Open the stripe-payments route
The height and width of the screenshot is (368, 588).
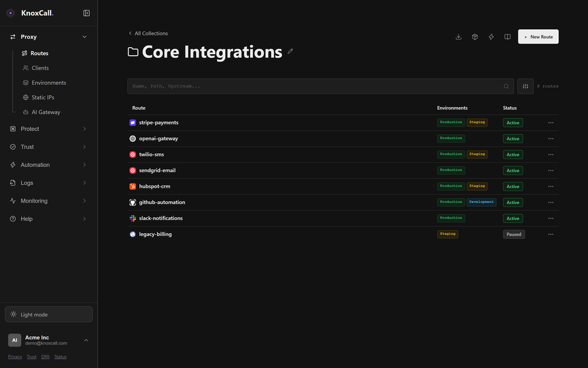pos(159,123)
